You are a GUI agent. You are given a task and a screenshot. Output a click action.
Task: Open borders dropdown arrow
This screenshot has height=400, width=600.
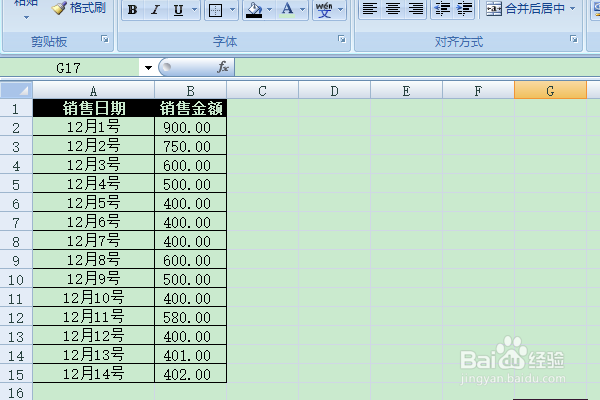[x=232, y=10]
